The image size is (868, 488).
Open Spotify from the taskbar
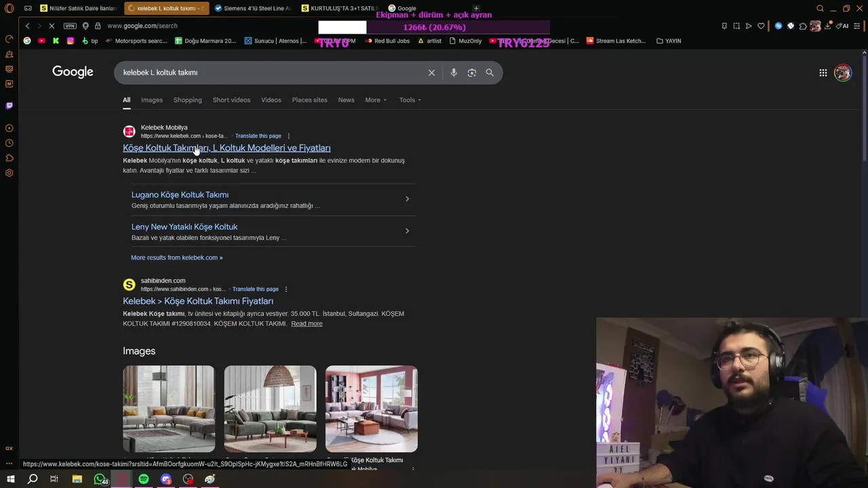tap(144, 479)
